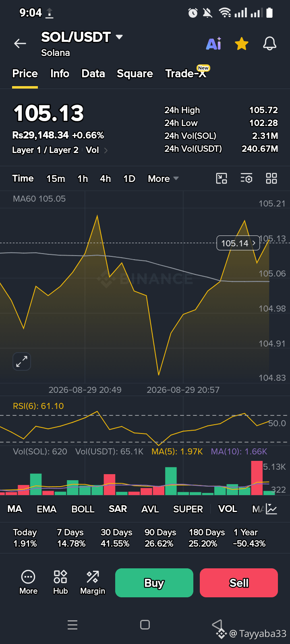Tap the 24h Vol(USDT) value 240.67M
The width and height of the screenshot is (290, 644).
coord(260,149)
